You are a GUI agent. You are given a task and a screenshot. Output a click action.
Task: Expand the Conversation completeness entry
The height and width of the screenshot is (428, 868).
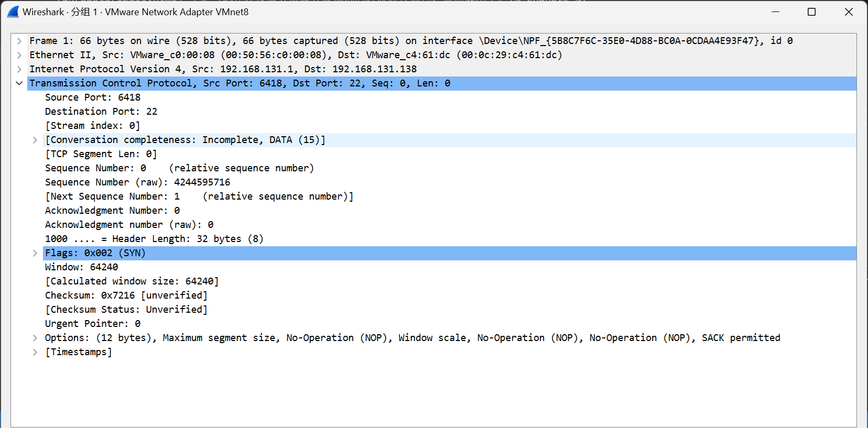click(35, 140)
